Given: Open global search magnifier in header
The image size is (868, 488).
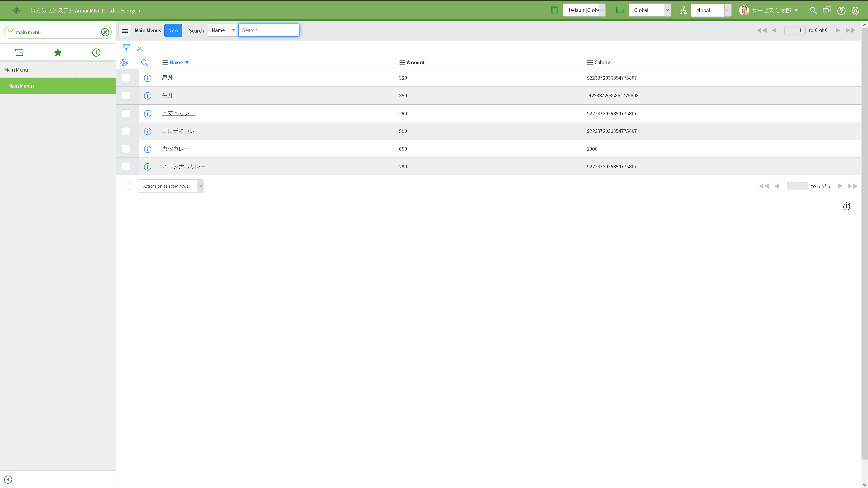Looking at the screenshot, I should click(813, 11).
